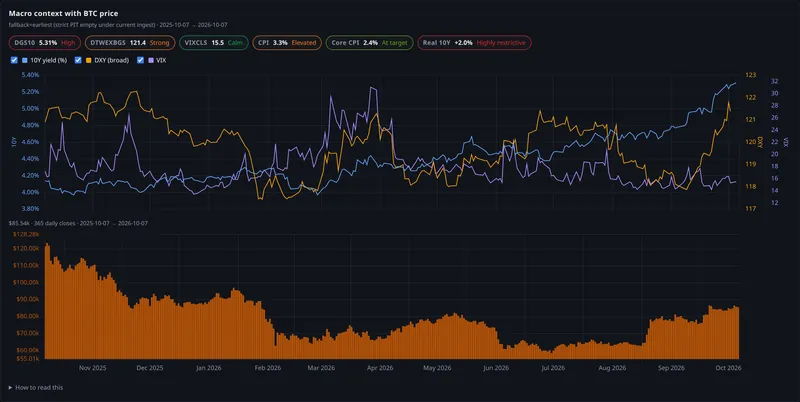Click the 10Y yield (%) legend label
This screenshot has width=800, height=402.
pyautogui.click(x=48, y=60)
